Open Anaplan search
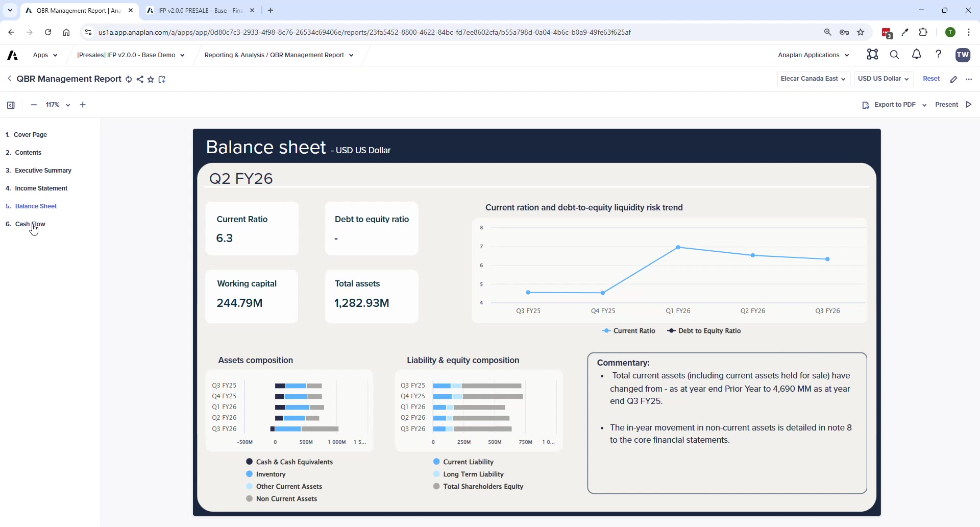 tap(895, 55)
